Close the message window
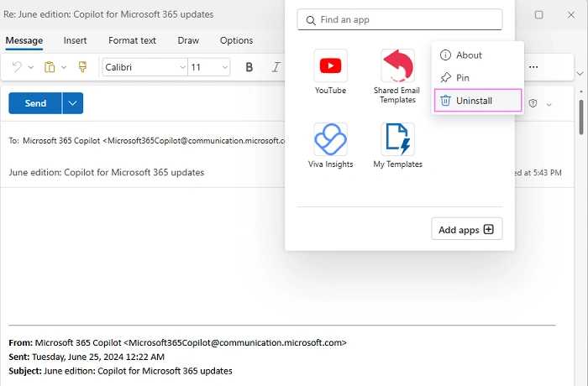 pos(571,14)
